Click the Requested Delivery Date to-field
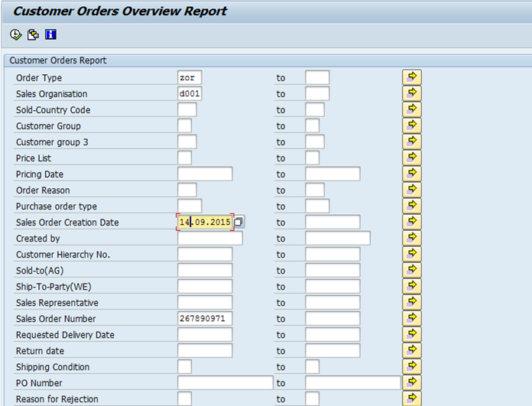The width and height of the screenshot is (532, 406). 332,335
